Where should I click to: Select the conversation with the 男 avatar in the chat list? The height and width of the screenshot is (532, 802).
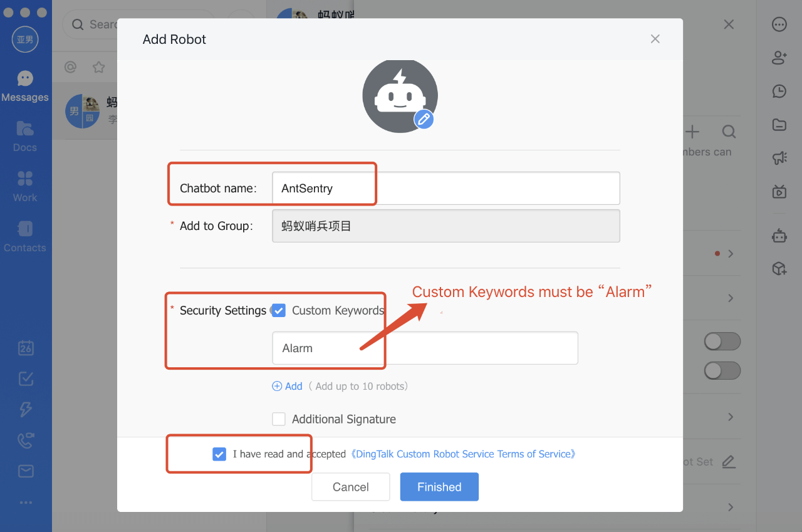click(85, 111)
